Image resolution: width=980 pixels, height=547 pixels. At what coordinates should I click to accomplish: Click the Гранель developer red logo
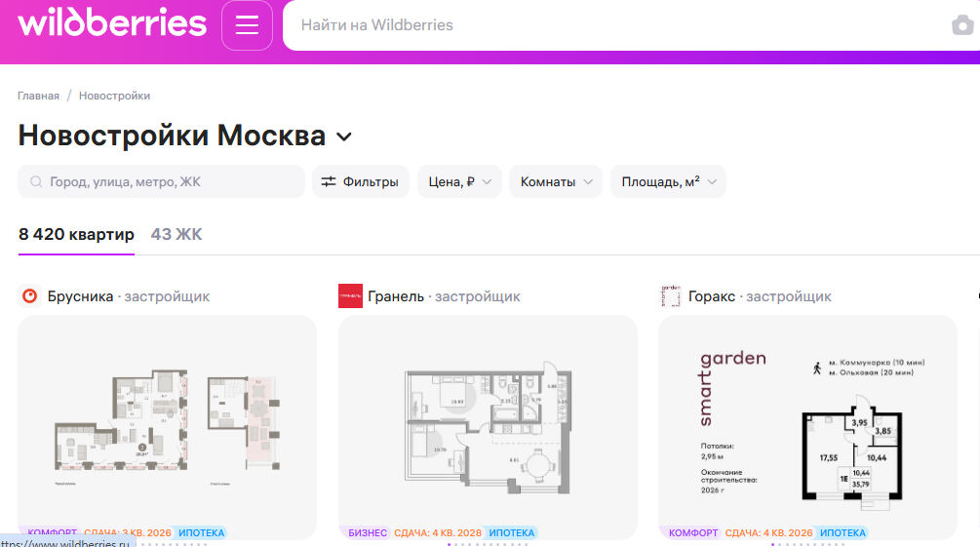click(350, 296)
